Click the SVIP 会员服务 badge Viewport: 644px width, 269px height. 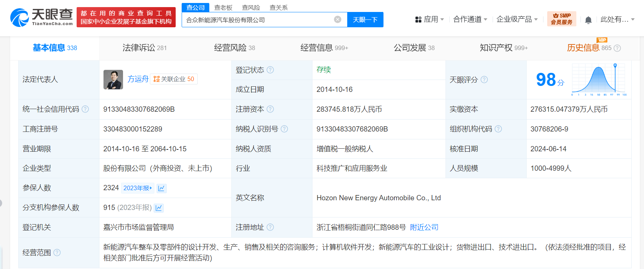click(561, 19)
